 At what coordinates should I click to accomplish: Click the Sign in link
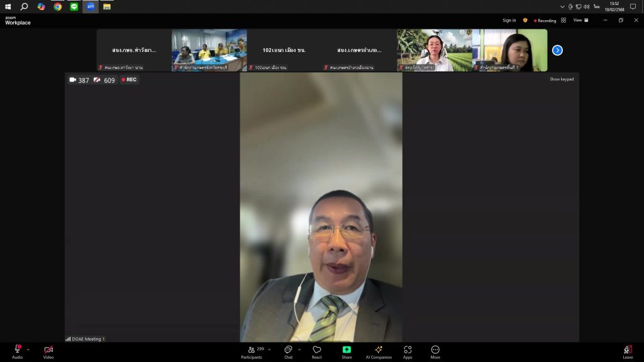click(509, 20)
